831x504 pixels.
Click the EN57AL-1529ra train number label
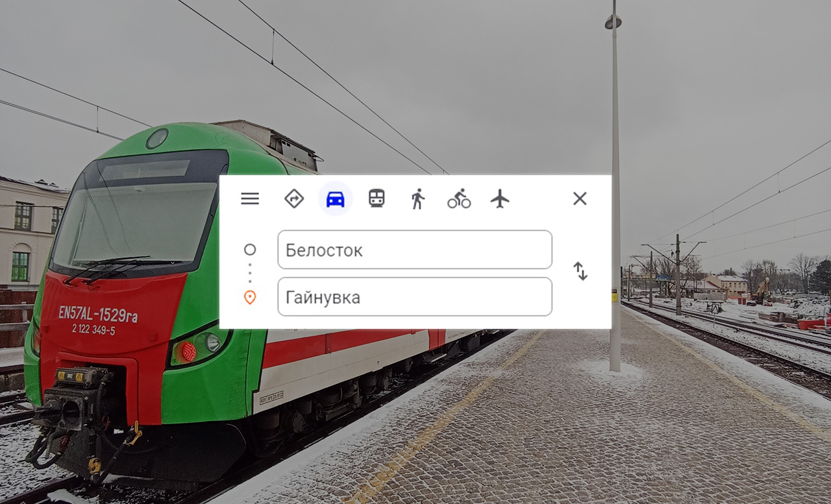click(x=97, y=315)
